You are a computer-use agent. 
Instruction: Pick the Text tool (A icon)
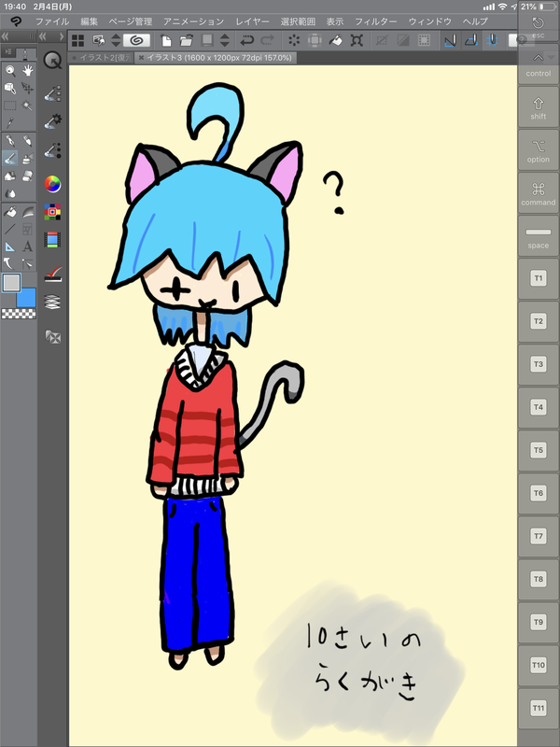[x=28, y=247]
